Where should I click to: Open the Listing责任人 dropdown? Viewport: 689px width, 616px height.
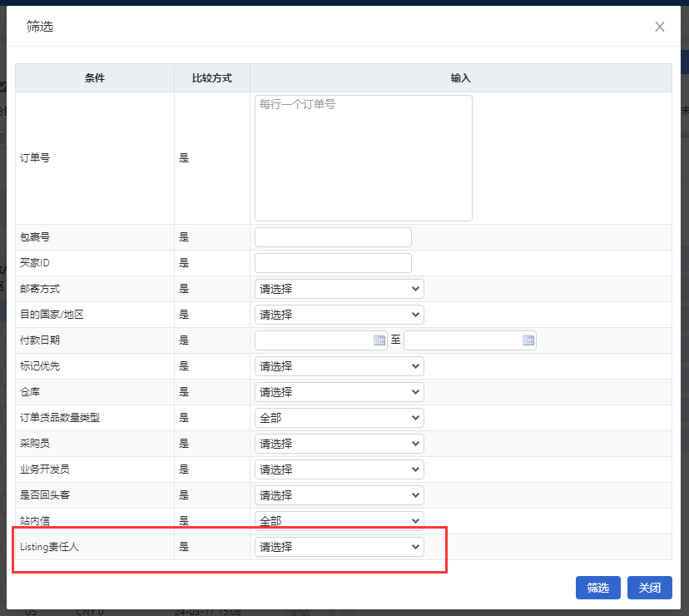pyautogui.click(x=339, y=547)
